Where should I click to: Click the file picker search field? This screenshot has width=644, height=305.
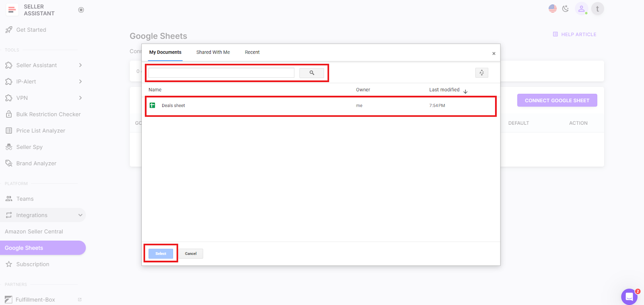coord(221,73)
